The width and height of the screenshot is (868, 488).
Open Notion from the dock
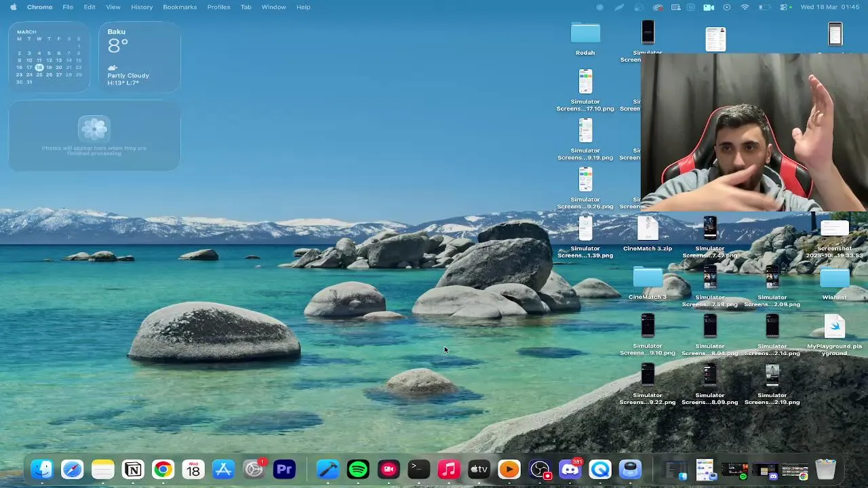point(133,469)
